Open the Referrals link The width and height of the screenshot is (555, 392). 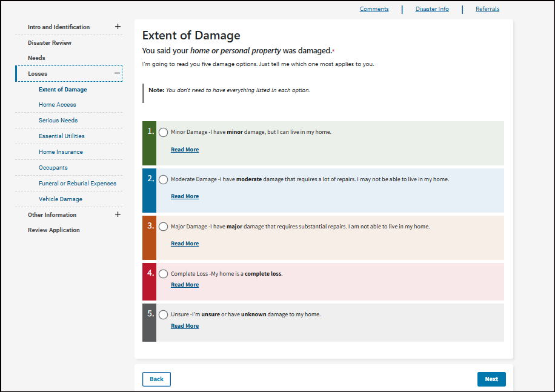pos(487,9)
